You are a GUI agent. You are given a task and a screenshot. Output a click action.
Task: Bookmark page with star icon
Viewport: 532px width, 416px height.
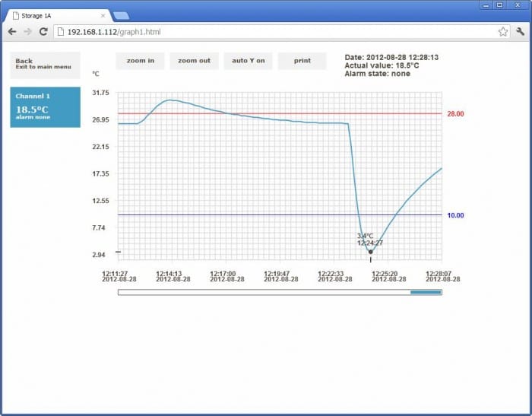click(x=502, y=32)
